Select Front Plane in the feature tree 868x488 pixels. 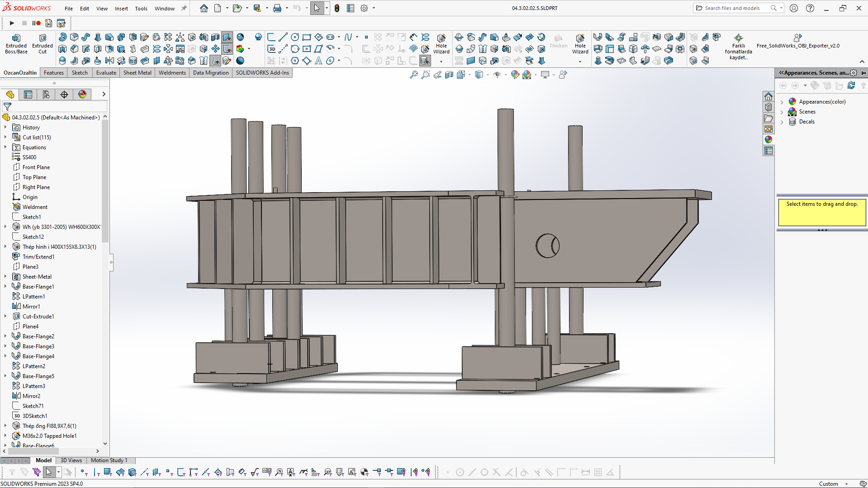[x=36, y=167]
